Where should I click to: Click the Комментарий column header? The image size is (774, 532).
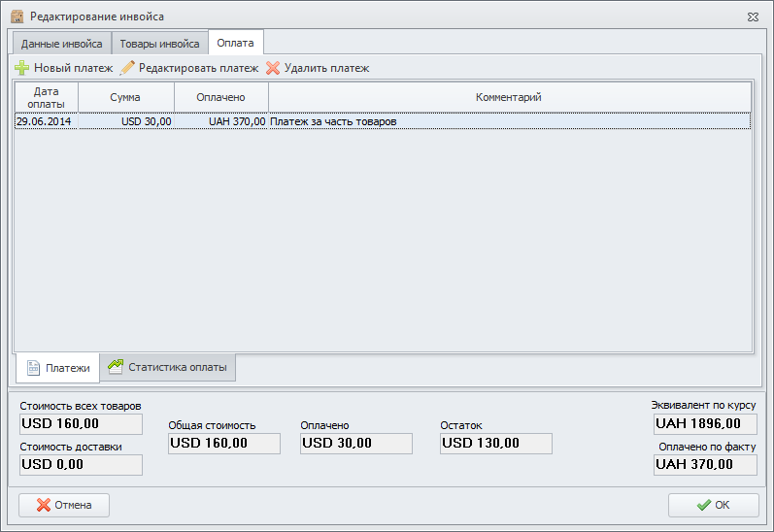coord(508,97)
